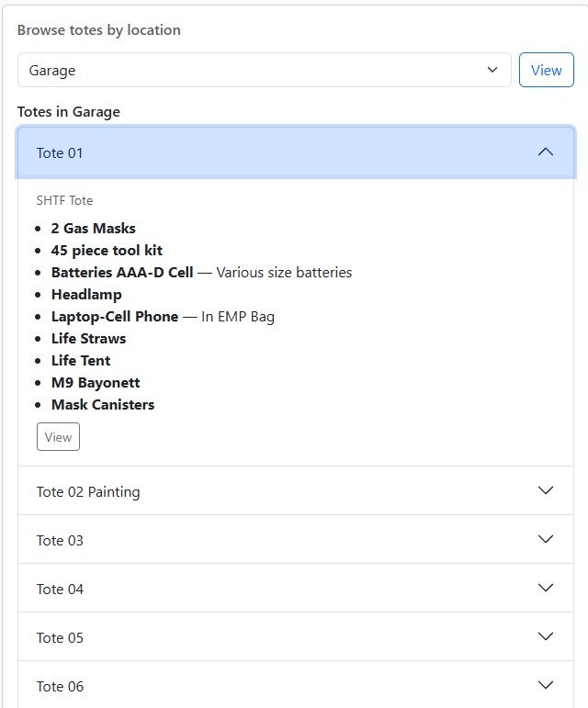
Task: Click the Tote 01 accordion header label
Action: [60, 153]
